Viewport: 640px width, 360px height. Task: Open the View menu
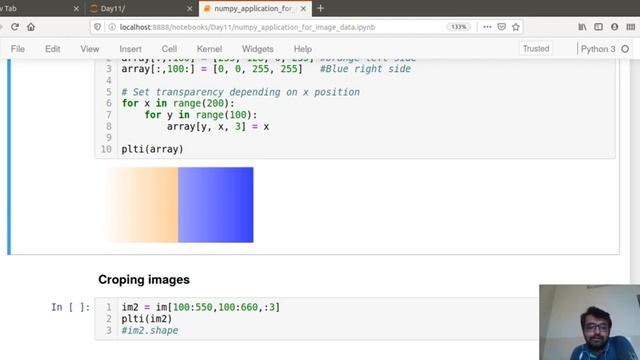click(x=90, y=49)
